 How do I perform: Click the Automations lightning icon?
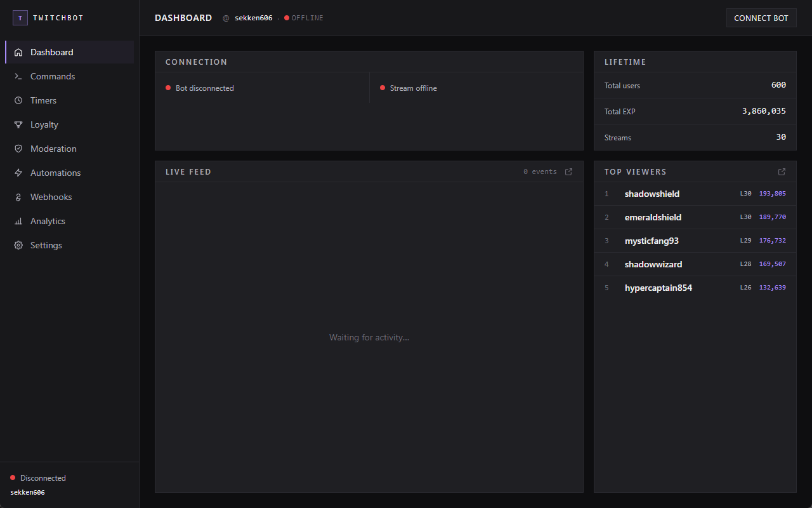pos(18,173)
